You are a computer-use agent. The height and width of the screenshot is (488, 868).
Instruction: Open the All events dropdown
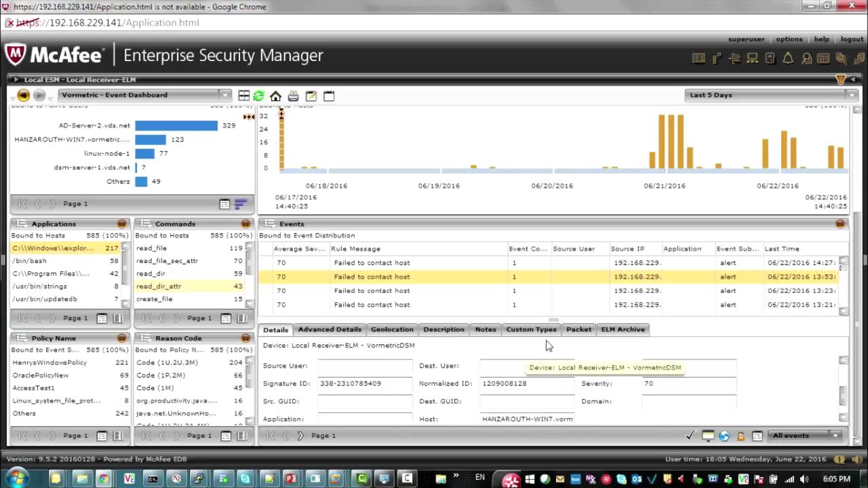click(x=806, y=436)
